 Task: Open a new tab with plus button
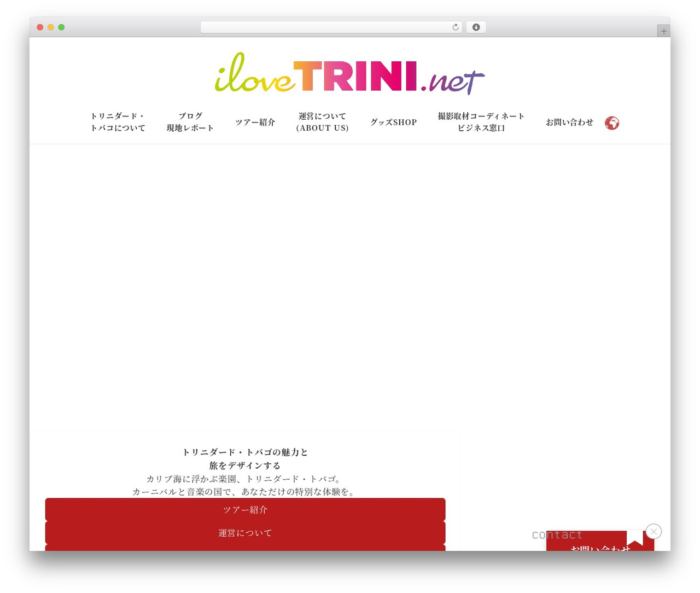pyautogui.click(x=663, y=31)
